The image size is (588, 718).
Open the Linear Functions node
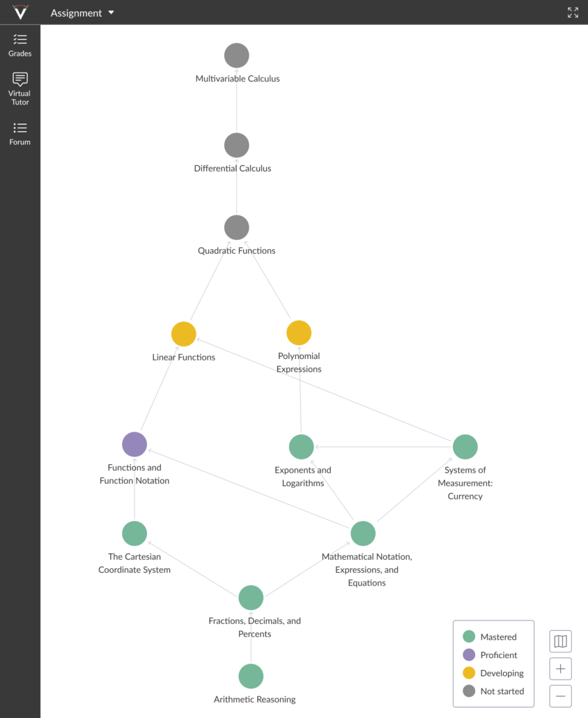click(x=184, y=334)
